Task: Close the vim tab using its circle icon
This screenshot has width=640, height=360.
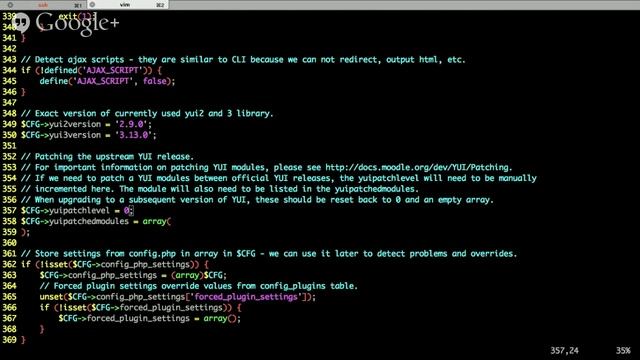Action: click(92, 5)
